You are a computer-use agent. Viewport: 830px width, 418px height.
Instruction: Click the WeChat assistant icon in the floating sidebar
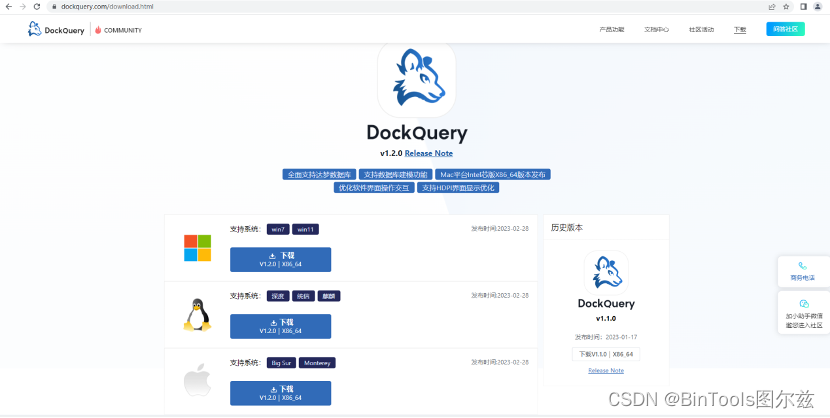804,304
